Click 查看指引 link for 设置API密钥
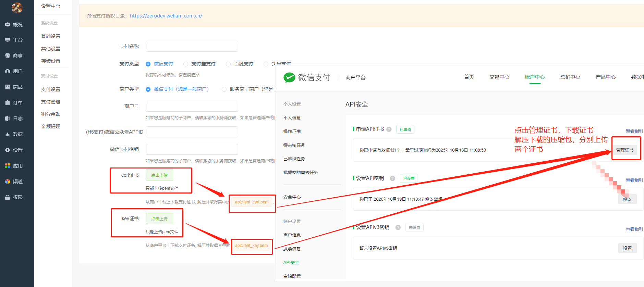This screenshot has width=644, height=287. 634,180
